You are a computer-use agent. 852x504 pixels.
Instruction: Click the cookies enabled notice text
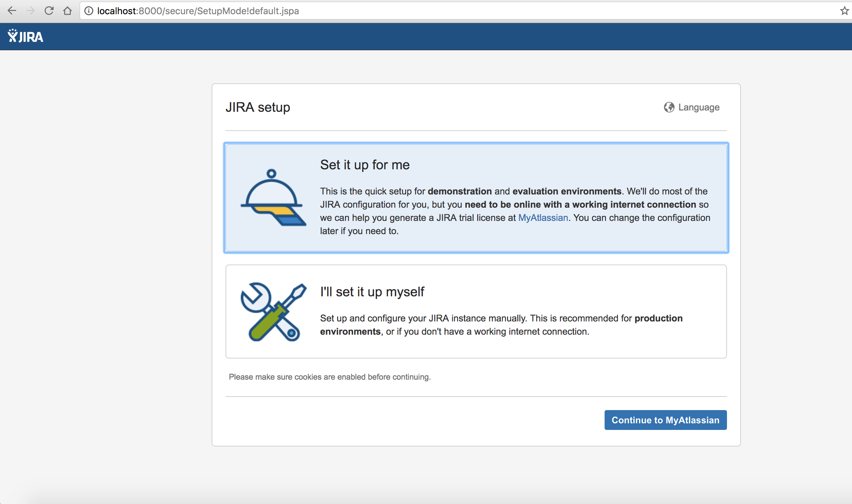click(x=330, y=377)
